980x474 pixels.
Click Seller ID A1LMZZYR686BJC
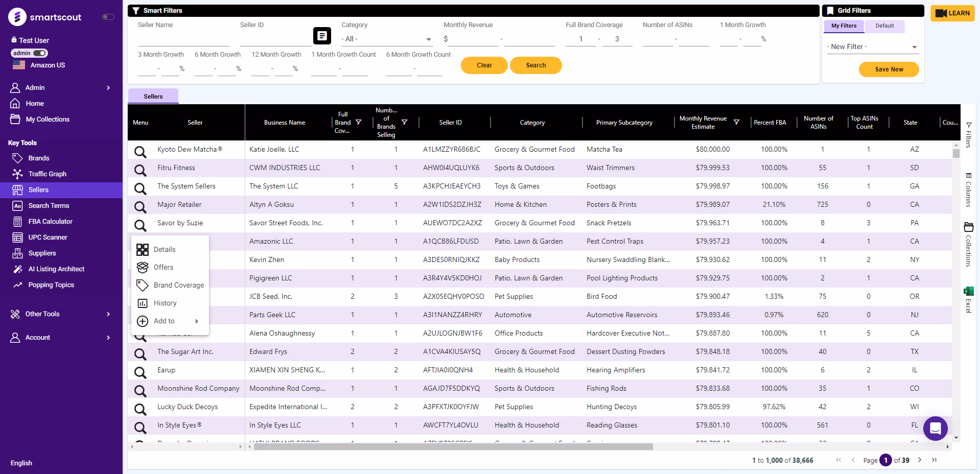pos(452,149)
